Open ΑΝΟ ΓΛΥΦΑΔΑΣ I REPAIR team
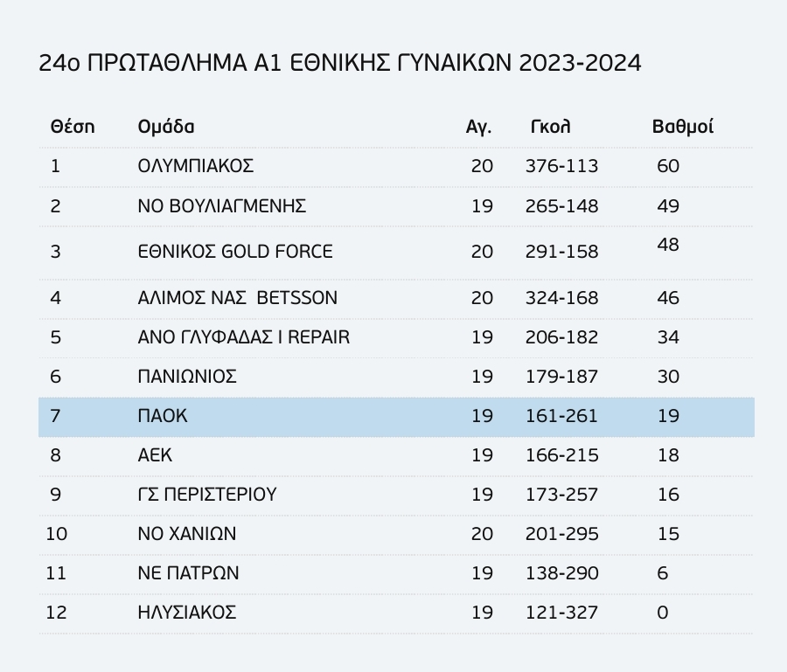Image resolution: width=787 pixels, height=672 pixels. (x=243, y=337)
